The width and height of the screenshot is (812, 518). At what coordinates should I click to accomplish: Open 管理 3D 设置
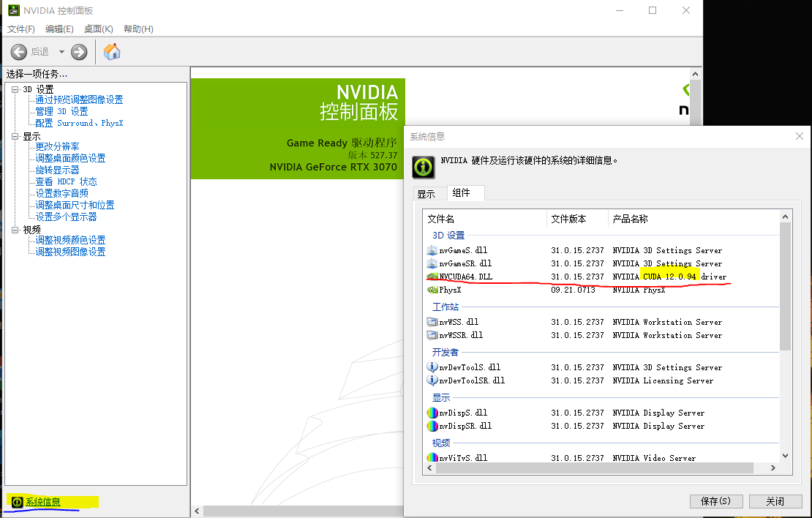[x=61, y=111]
